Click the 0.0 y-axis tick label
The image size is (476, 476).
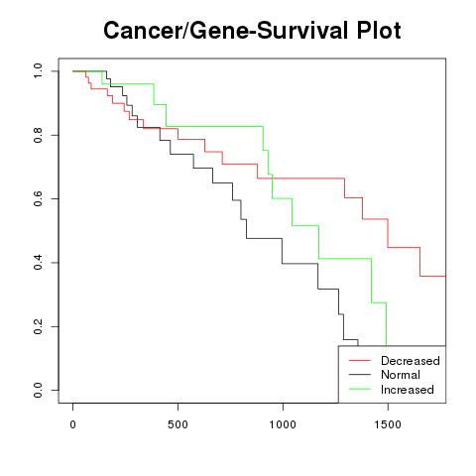[x=38, y=390]
